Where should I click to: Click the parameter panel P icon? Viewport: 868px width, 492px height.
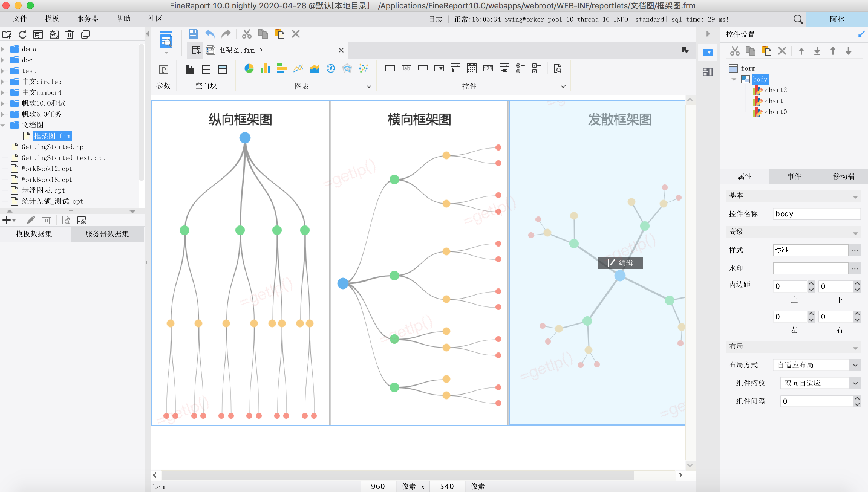[x=163, y=69]
